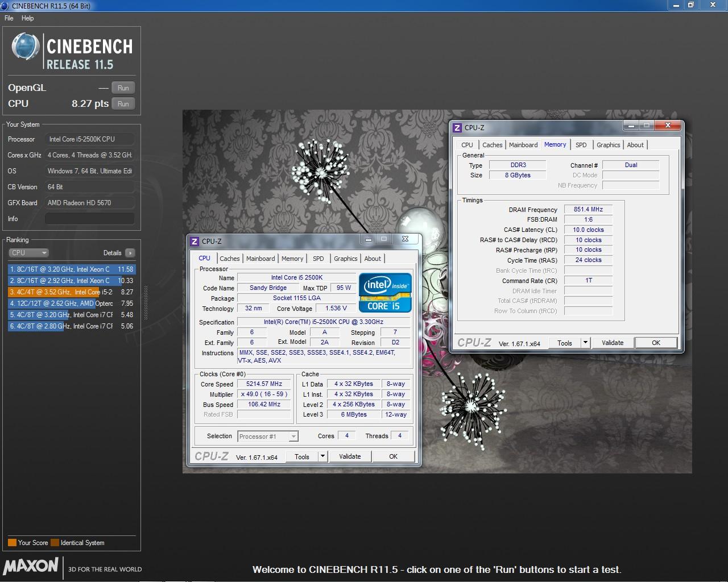Viewport: 728px width, 582px height.
Task: Click Core Speed value 5214.57 MHz
Action: pos(264,384)
